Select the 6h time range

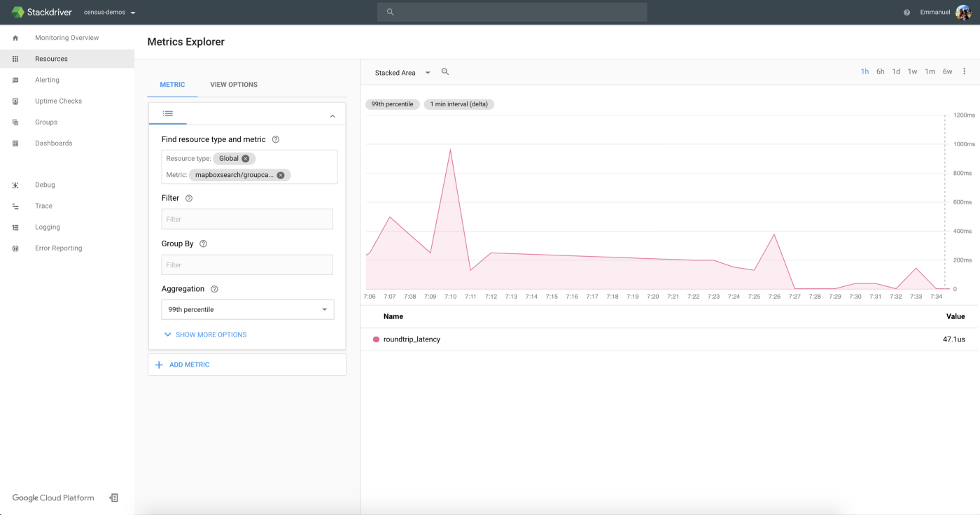tap(880, 71)
